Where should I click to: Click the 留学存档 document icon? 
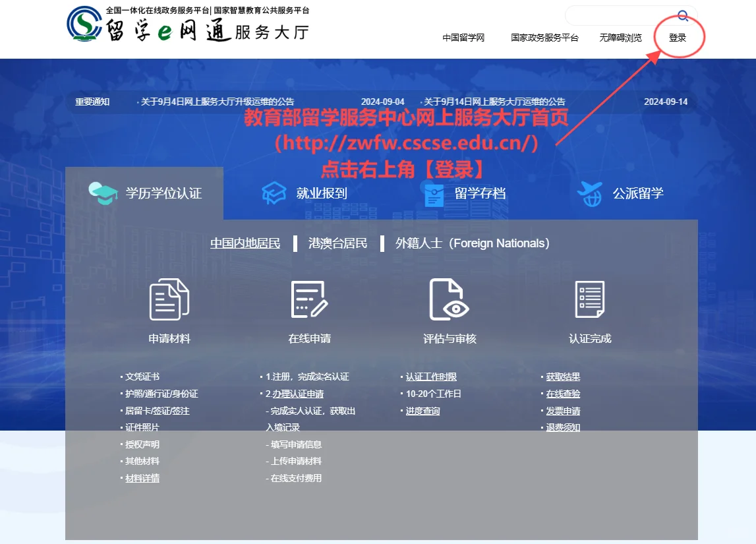point(434,195)
